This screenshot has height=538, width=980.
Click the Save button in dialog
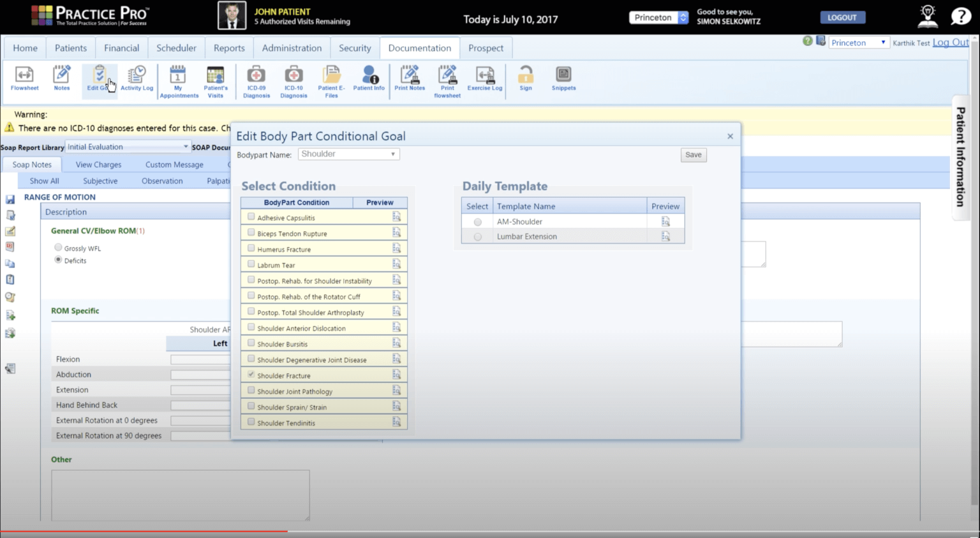coord(694,155)
